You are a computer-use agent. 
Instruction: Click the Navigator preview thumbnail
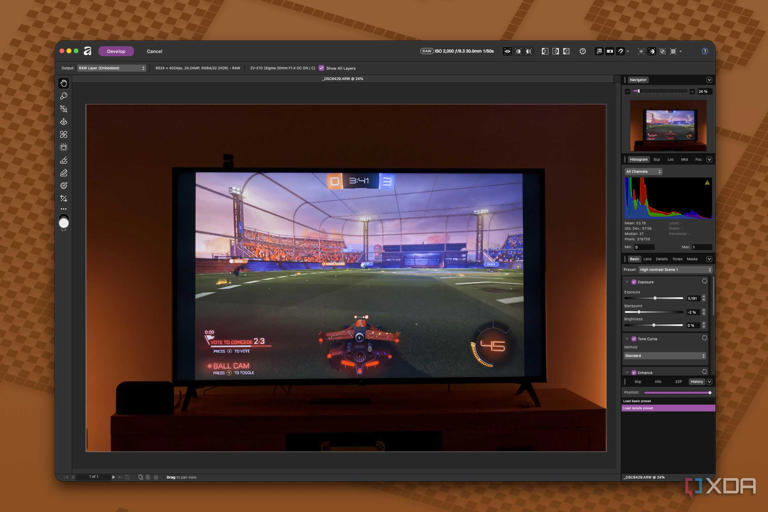[668, 126]
